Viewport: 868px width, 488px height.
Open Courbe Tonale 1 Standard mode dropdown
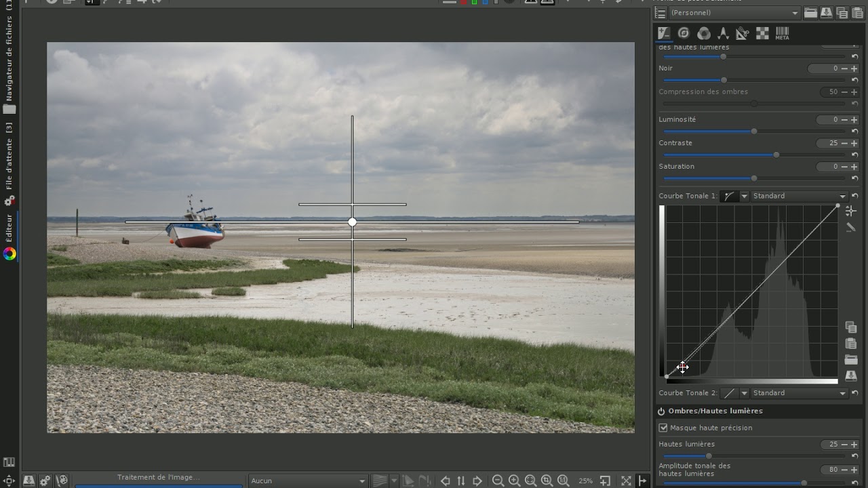pyautogui.click(x=800, y=196)
